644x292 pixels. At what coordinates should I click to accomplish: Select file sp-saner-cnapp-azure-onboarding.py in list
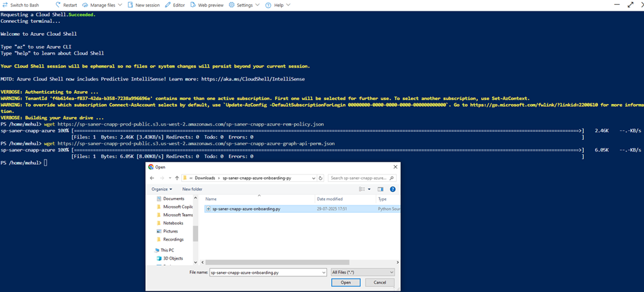301,209
